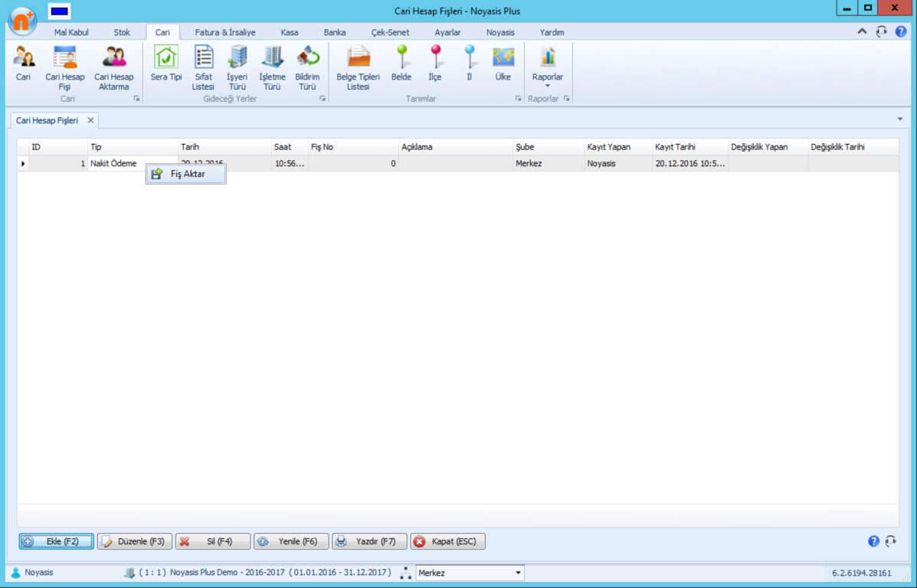Click the Düzenle (F3) button
The width and height of the screenshot is (917, 588).
pyautogui.click(x=135, y=541)
